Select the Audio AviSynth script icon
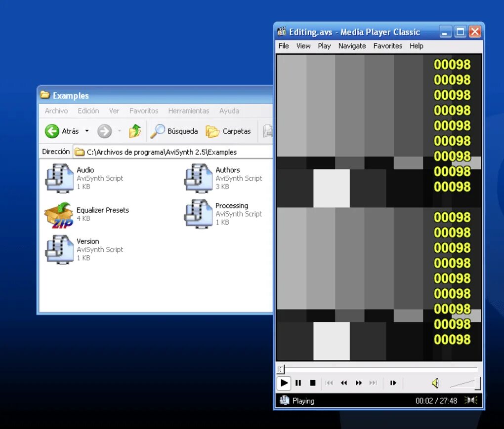Screen dimensions: 504x429 click(x=60, y=178)
